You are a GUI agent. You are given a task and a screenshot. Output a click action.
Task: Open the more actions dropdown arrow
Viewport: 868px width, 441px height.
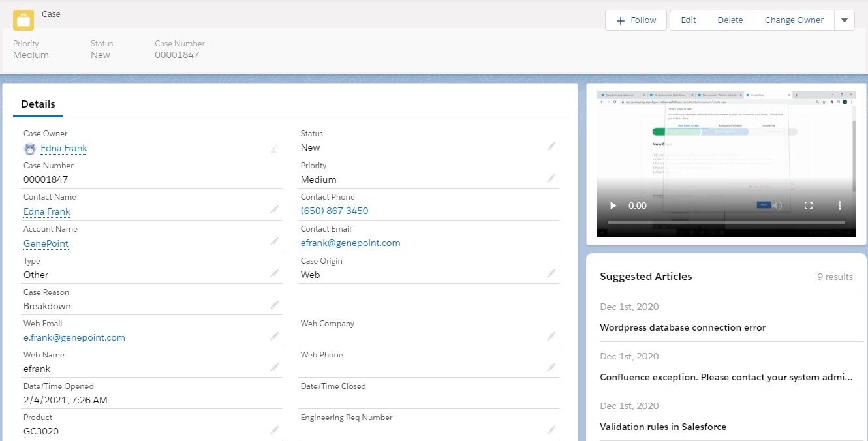[x=845, y=20]
